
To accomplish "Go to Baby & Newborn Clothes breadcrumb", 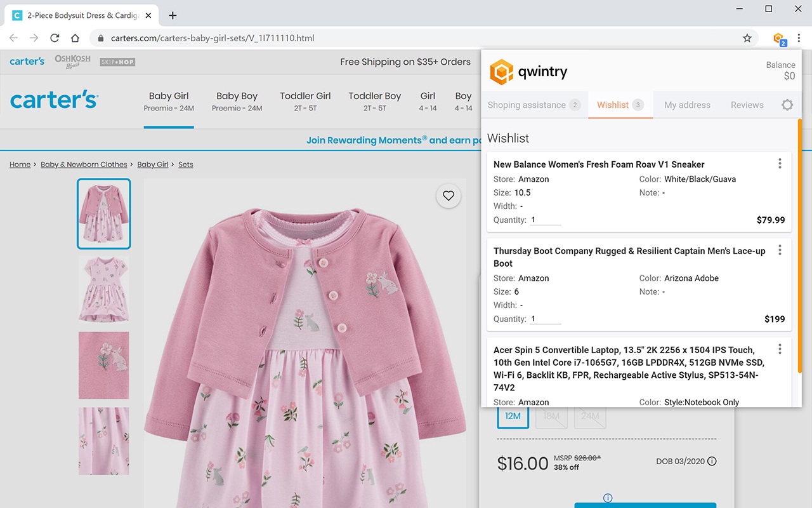I will pos(84,164).
